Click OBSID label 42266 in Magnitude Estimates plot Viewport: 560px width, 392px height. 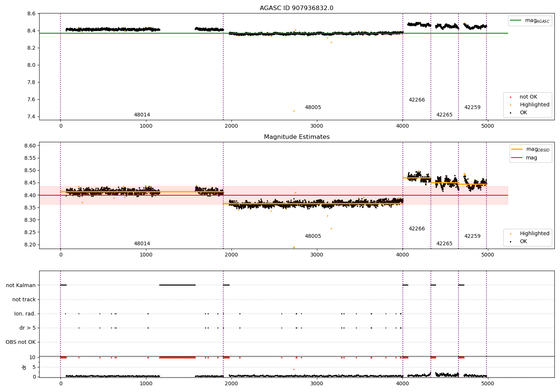(x=417, y=229)
